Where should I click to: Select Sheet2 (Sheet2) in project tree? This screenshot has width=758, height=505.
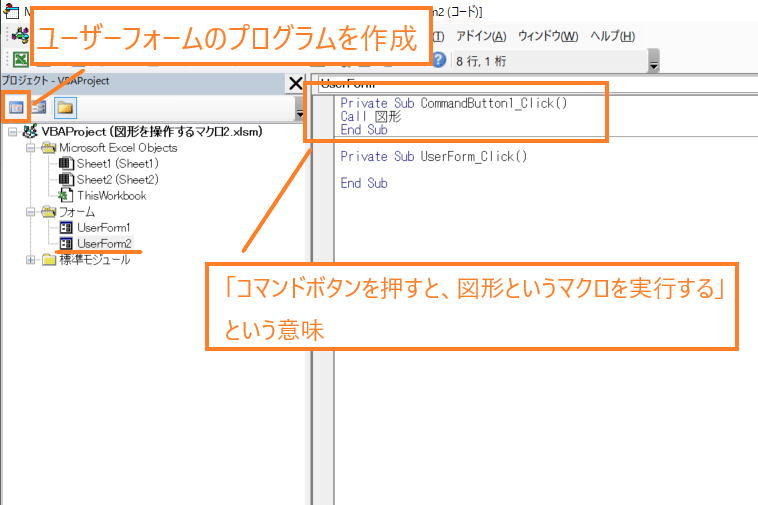click(117, 180)
